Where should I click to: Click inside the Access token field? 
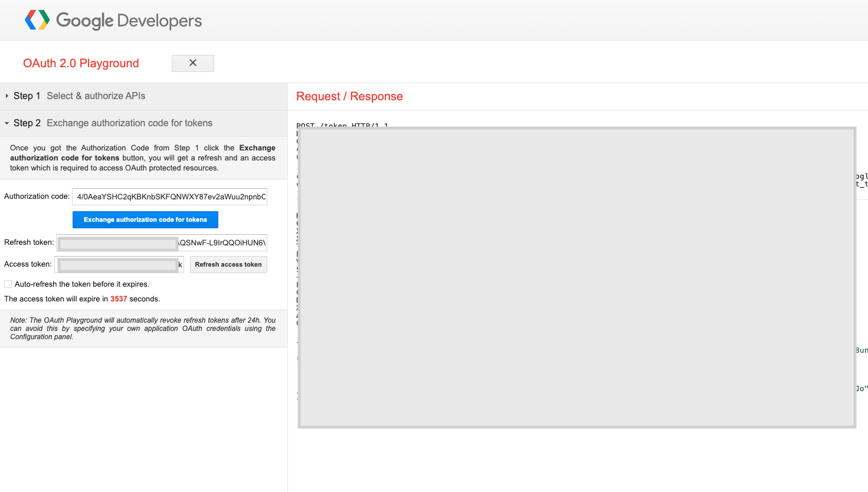pyautogui.click(x=119, y=265)
